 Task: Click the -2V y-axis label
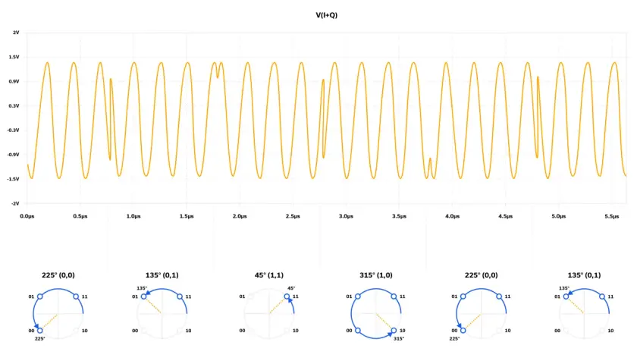click(x=15, y=203)
